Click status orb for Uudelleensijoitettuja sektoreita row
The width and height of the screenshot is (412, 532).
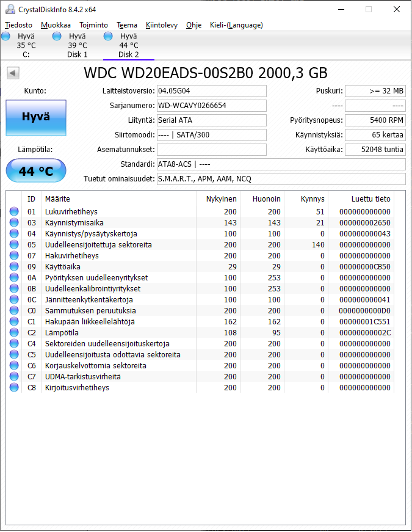[14, 244]
